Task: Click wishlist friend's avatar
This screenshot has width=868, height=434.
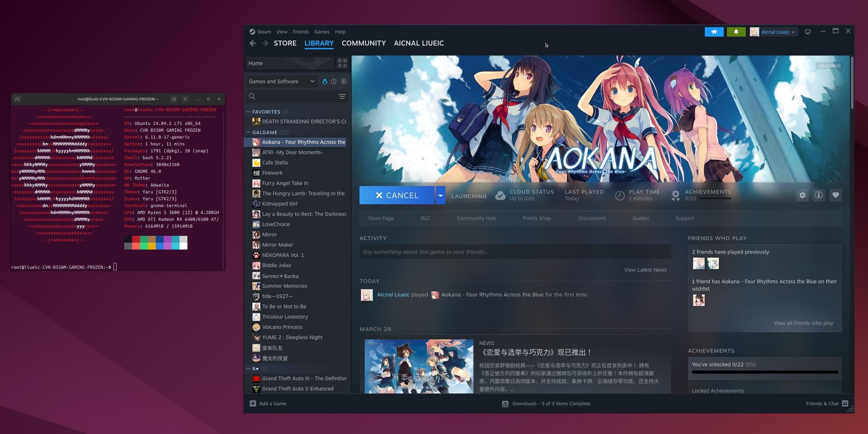Action: pos(699,300)
